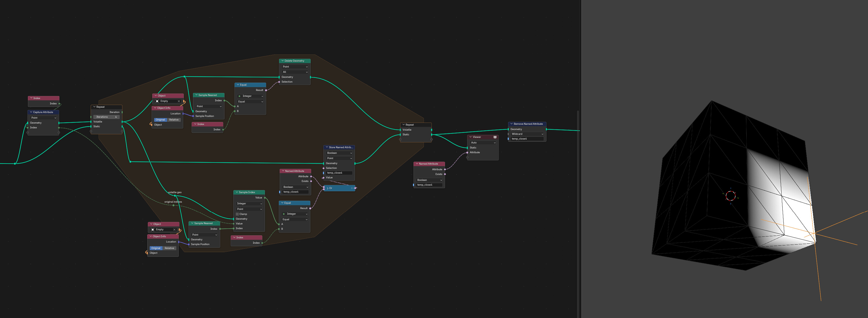Click 'Sample Position' label in upper Sample Nearest
Screen dimensions: 868x318
coord(205,116)
